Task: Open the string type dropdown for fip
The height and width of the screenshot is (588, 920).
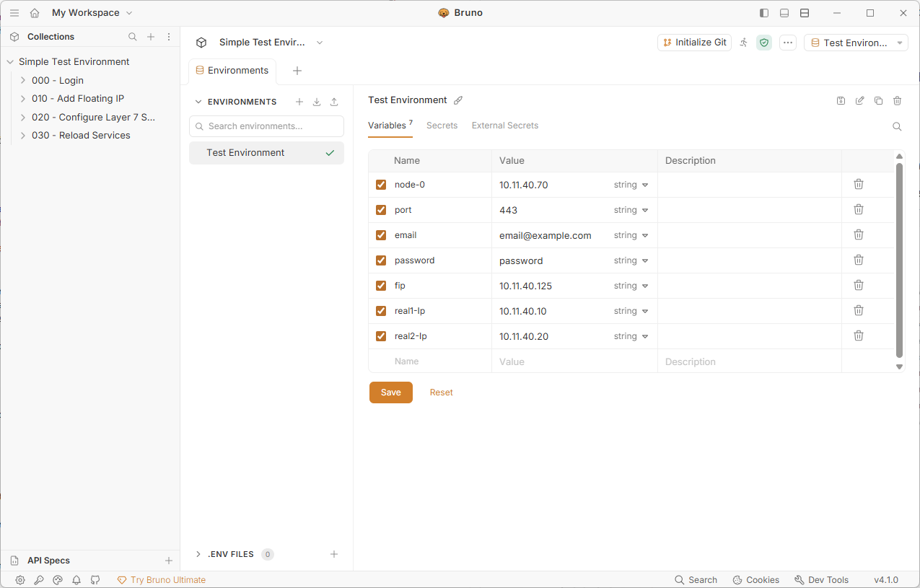Action: tap(631, 286)
